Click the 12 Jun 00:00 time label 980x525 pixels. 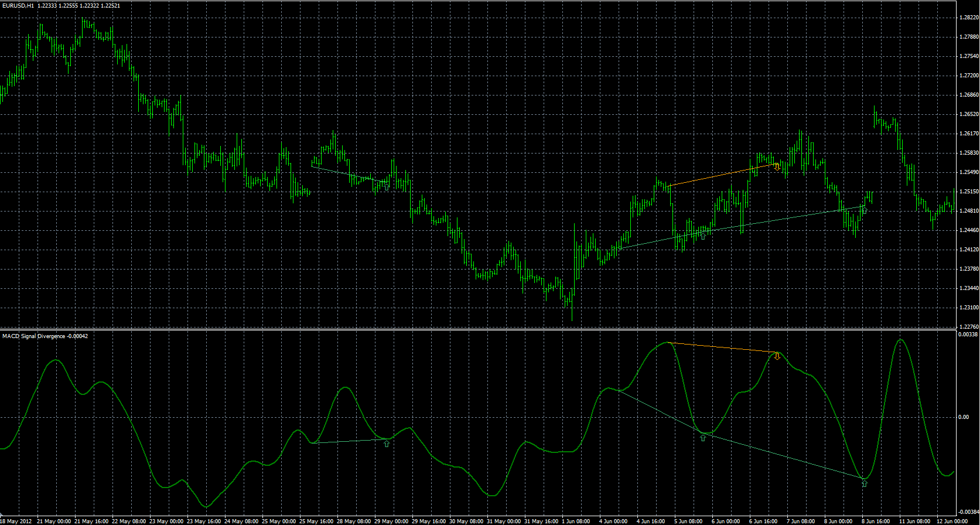click(x=952, y=521)
